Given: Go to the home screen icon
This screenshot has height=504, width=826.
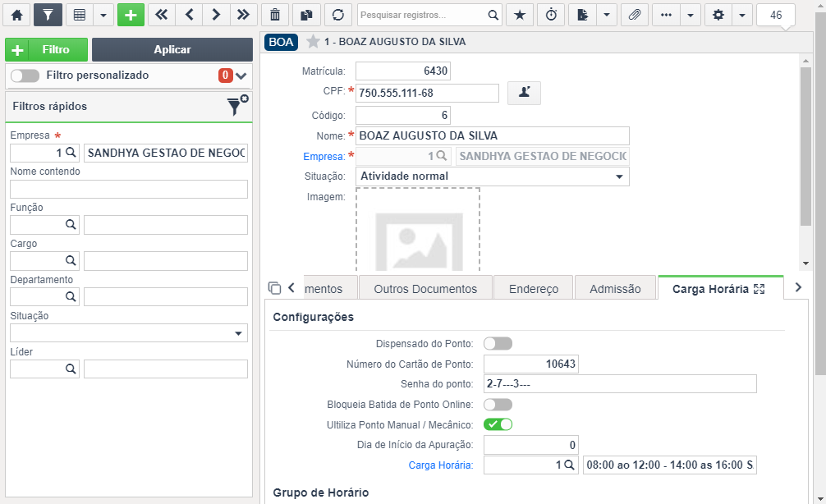Looking at the screenshot, I should [x=17, y=15].
